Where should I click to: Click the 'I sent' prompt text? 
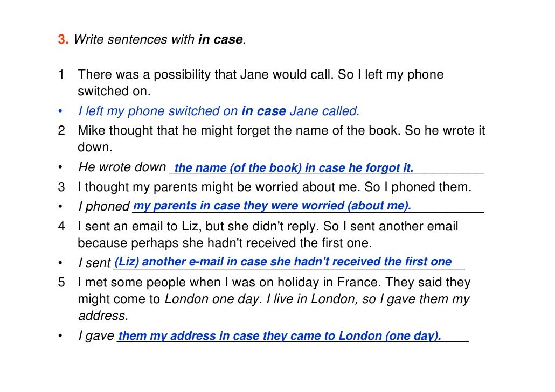(x=94, y=263)
